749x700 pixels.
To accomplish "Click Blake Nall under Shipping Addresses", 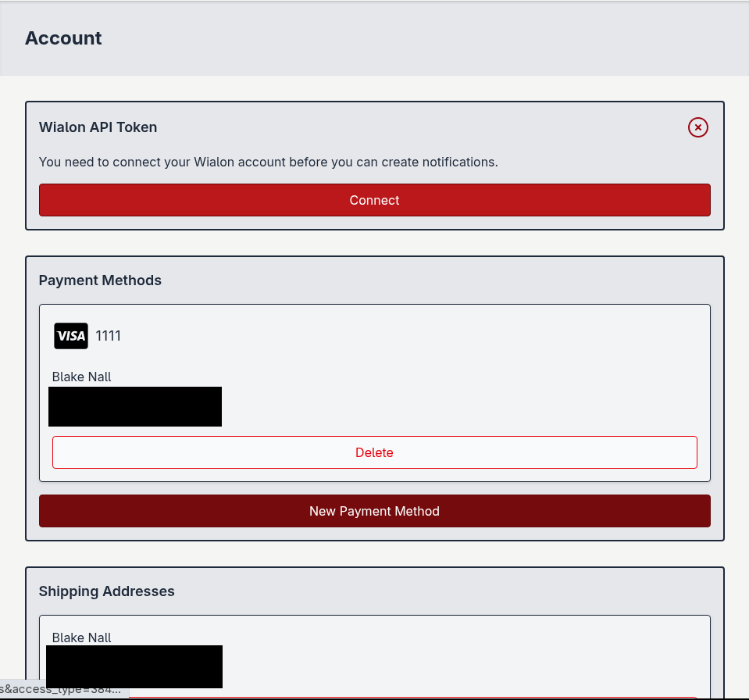I will 81,637.
